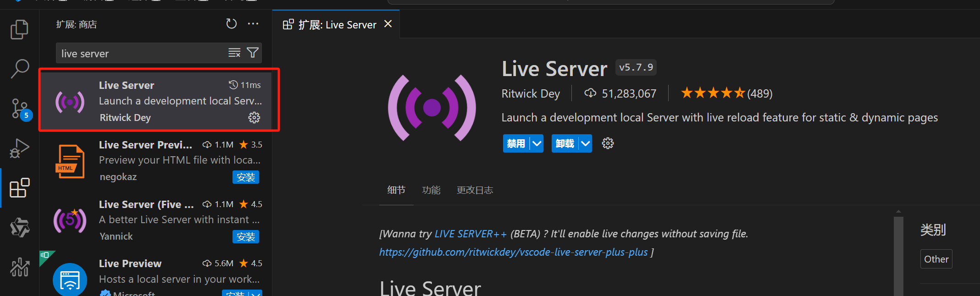Click the star rating (489)
Screen dimensions: 980x296
(726, 93)
